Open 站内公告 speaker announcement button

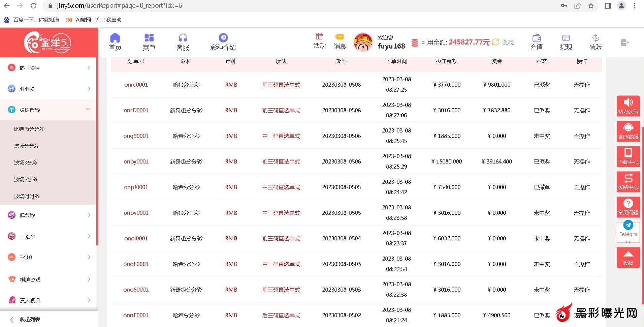(x=628, y=106)
